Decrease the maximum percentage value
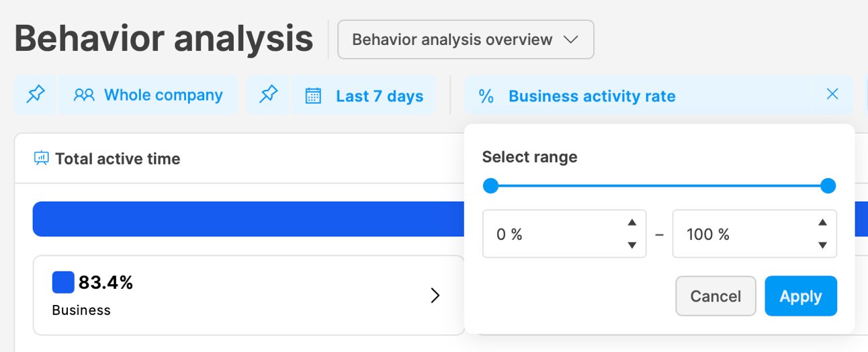The height and width of the screenshot is (352, 868). click(822, 245)
